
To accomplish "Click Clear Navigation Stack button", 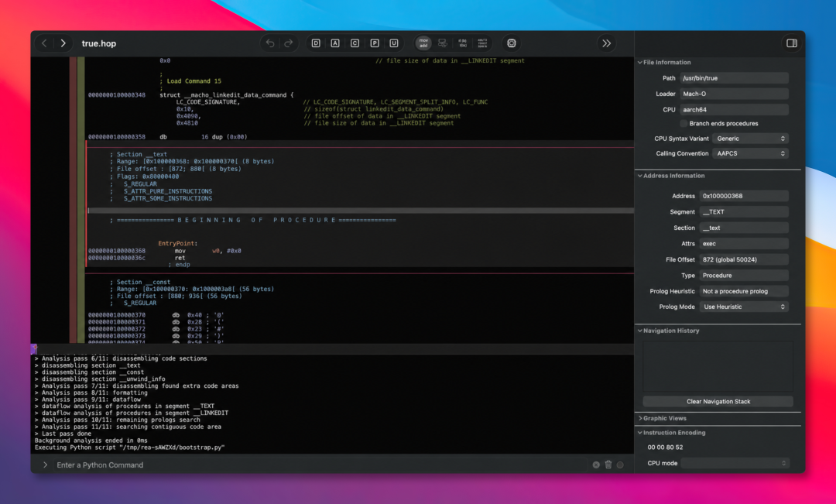I will pyautogui.click(x=718, y=402).
